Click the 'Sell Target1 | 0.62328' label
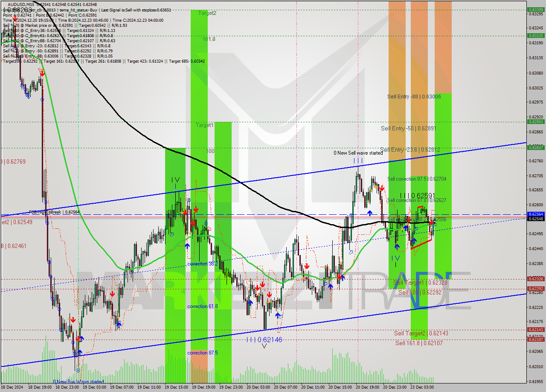The height and width of the screenshot is (392, 546). pos(420,282)
